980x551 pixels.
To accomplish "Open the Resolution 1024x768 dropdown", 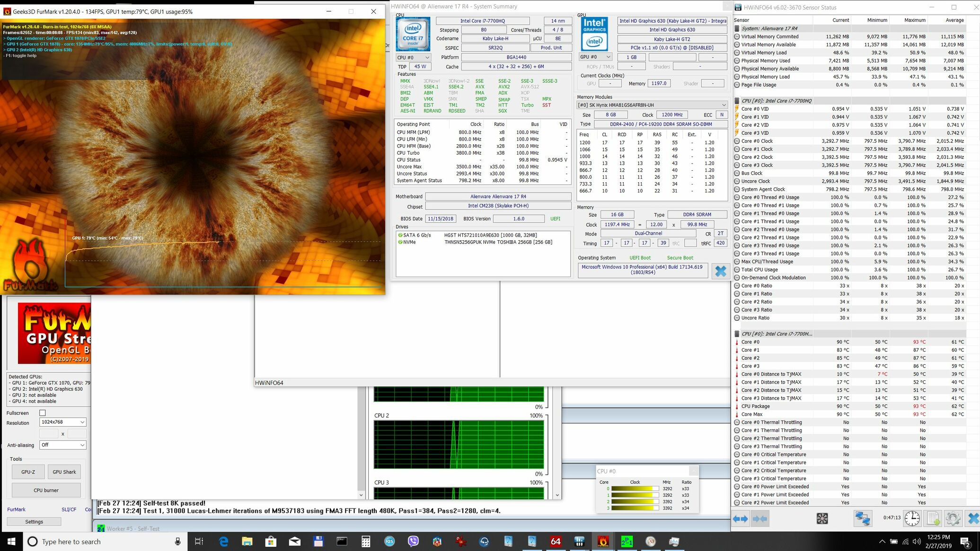I will (62, 422).
